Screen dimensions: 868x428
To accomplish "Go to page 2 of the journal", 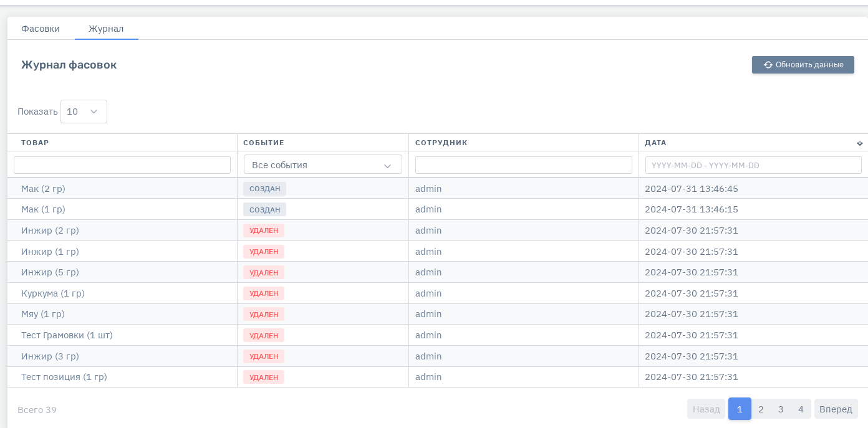I will click(x=761, y=409).
